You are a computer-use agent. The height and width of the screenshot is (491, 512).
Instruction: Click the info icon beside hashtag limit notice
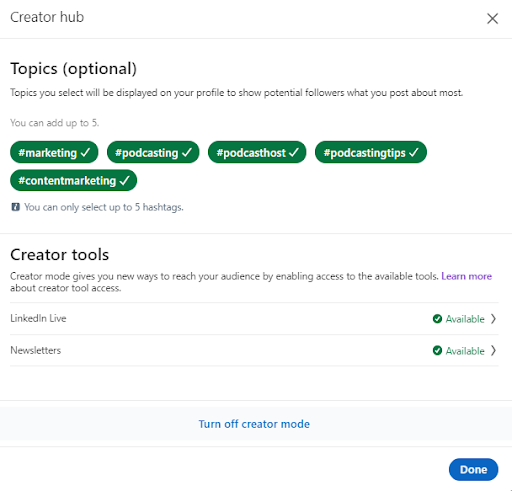point(15,207)
